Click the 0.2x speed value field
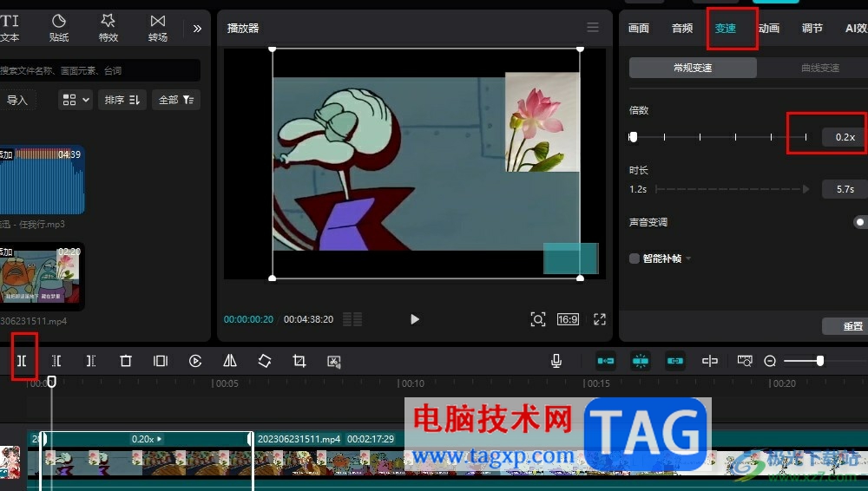Screen dimensions: 868x491 (x=844, y=137)
